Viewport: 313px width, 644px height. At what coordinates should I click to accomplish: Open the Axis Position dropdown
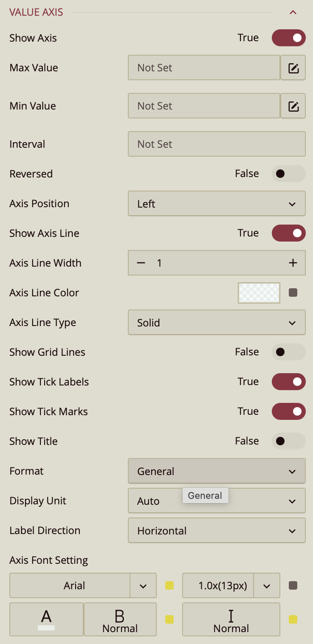tap(217, 204)
